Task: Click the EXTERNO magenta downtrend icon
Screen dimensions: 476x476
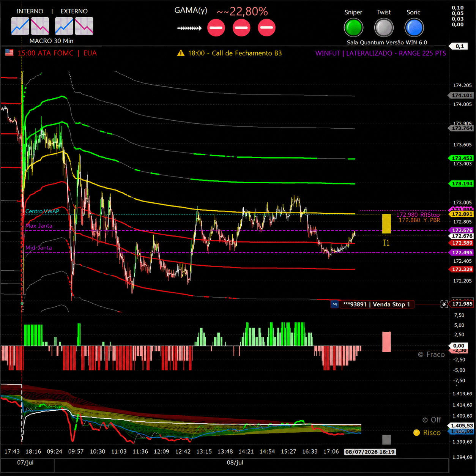Action: (84, 26)
